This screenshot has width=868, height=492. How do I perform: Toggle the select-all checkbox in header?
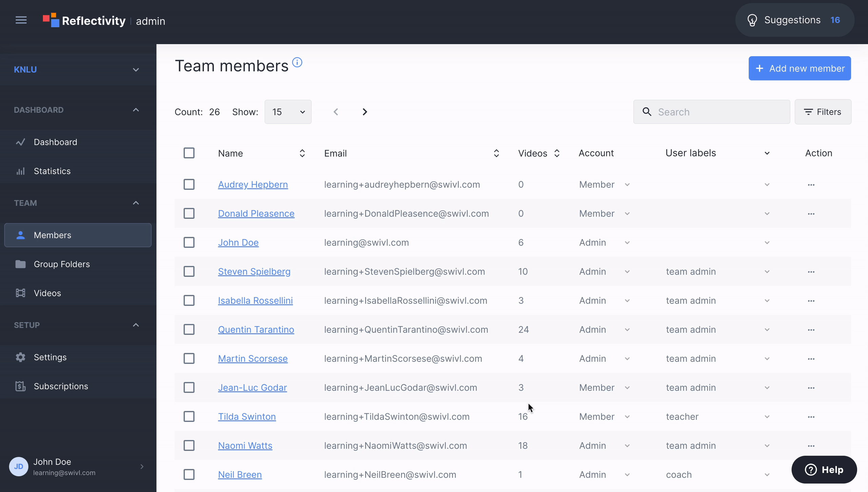pyautogui.click(x=189, y=153)
